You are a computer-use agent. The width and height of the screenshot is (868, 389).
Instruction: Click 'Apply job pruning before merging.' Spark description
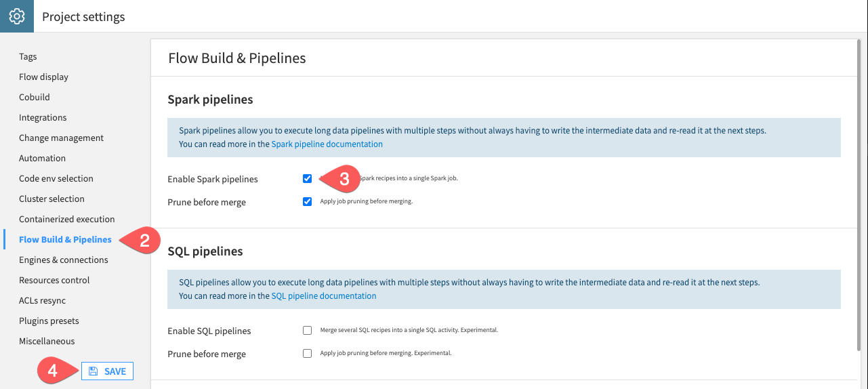[x=367, y=201]
